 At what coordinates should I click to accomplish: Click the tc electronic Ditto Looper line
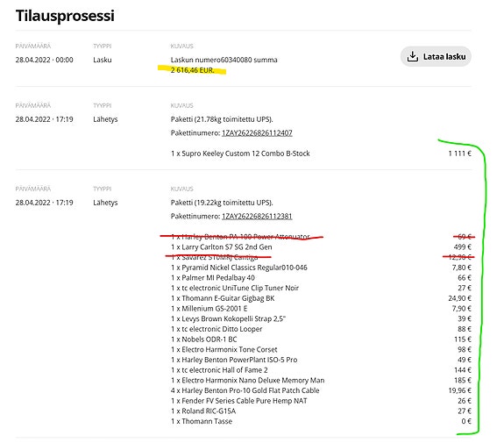[x=217, y=329]
